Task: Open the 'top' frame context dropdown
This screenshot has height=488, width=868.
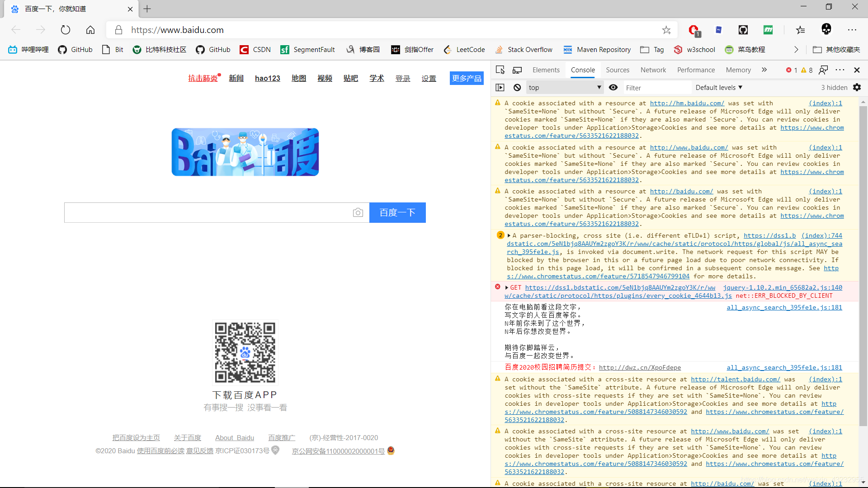Action: 565,87
